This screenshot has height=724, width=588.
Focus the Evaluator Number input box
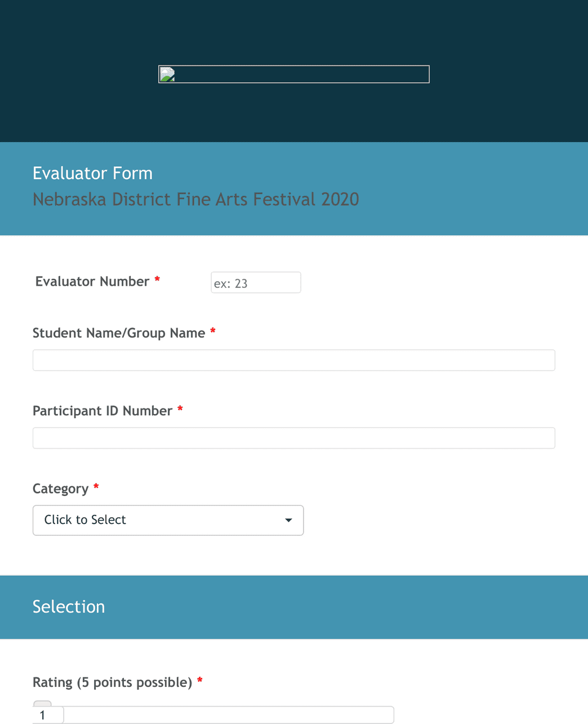pos(256,283)
